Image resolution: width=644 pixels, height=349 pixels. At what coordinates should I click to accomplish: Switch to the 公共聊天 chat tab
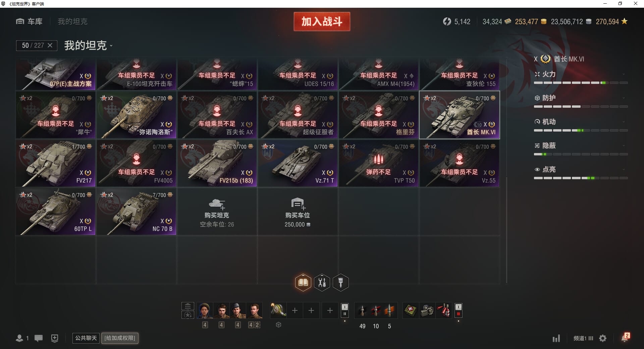(86, 338)
